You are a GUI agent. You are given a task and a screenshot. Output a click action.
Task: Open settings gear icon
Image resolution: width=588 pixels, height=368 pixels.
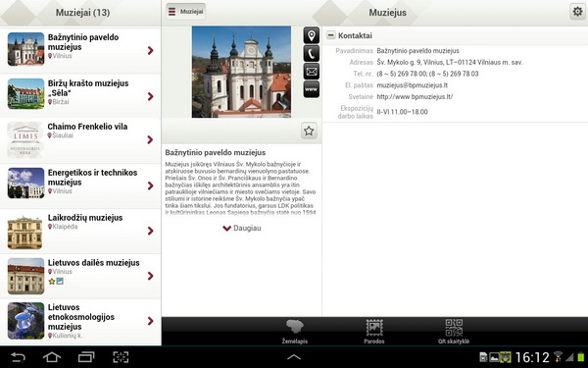point(577,12)
